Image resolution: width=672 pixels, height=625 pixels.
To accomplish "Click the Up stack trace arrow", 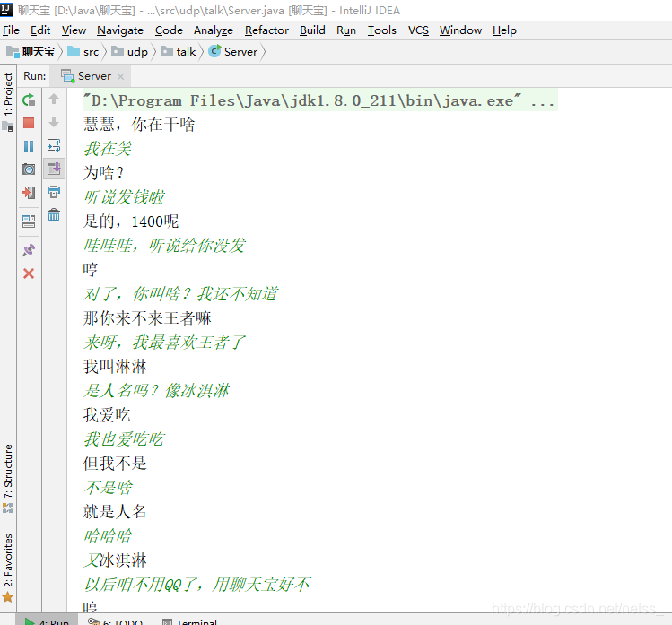I will click(54, 99).
